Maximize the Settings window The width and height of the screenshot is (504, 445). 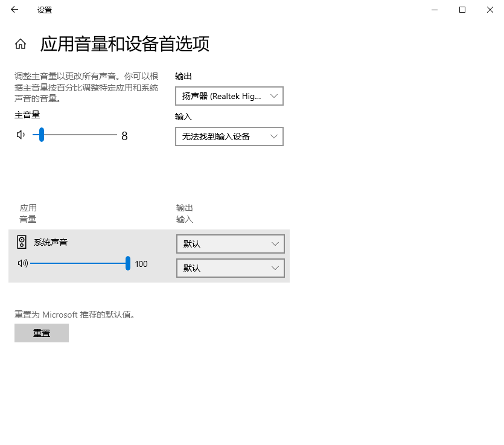[x=462, y=10]
